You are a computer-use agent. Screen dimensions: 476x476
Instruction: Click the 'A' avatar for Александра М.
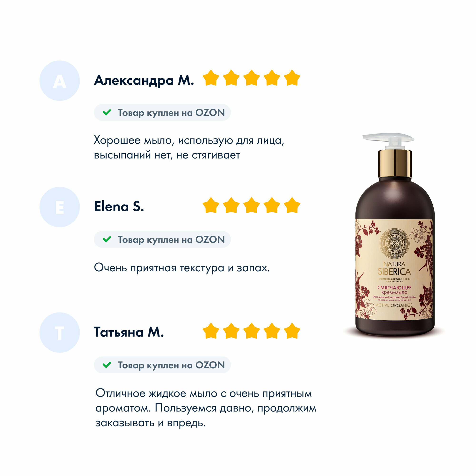tap(60, 81)
